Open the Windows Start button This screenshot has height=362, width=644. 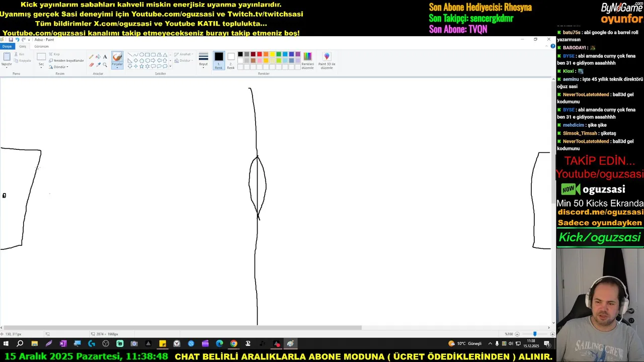(6, 344)
